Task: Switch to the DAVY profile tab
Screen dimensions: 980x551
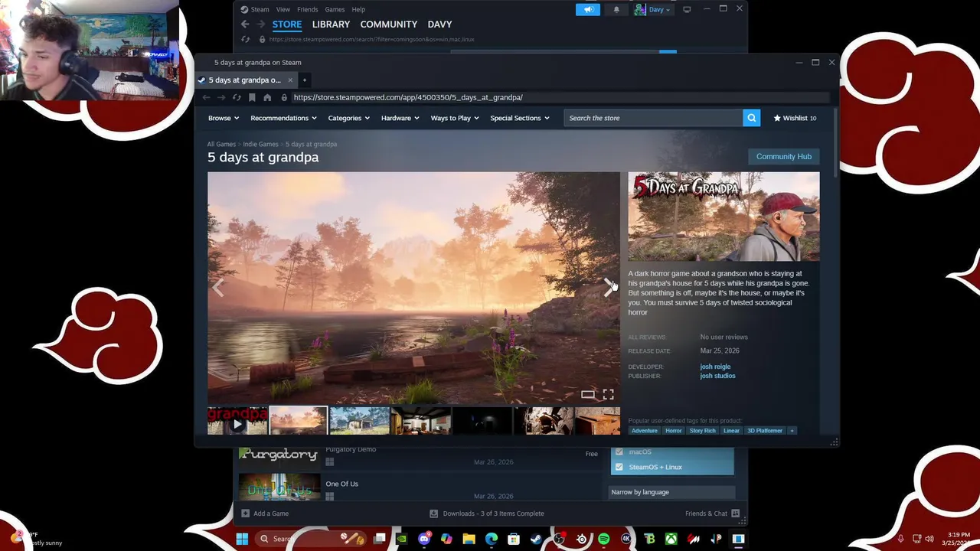Action: tap(439, 24)
